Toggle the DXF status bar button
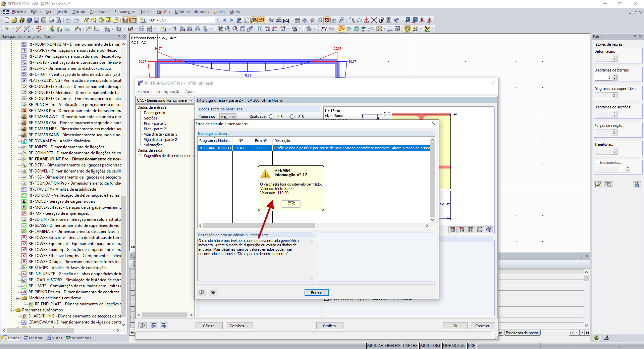The image size is (644, 349). tap(472, 346)
